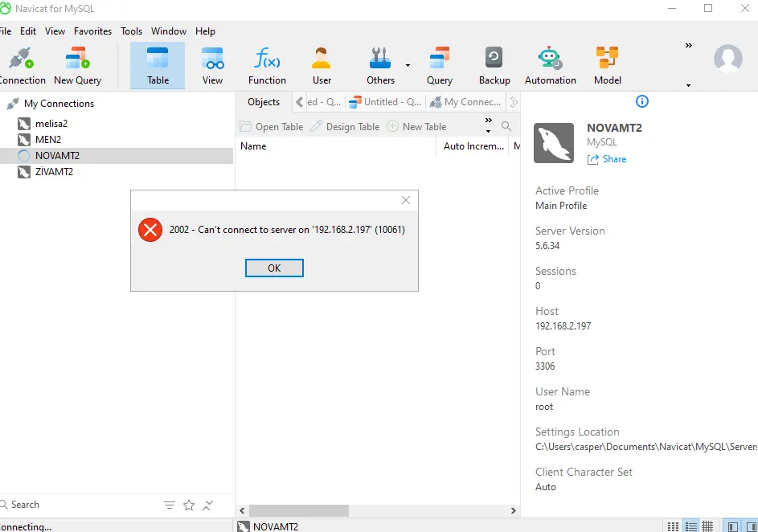
Task: Show more main toolbar items chevron
Action: pyautogui.click(x=688, y=46)
